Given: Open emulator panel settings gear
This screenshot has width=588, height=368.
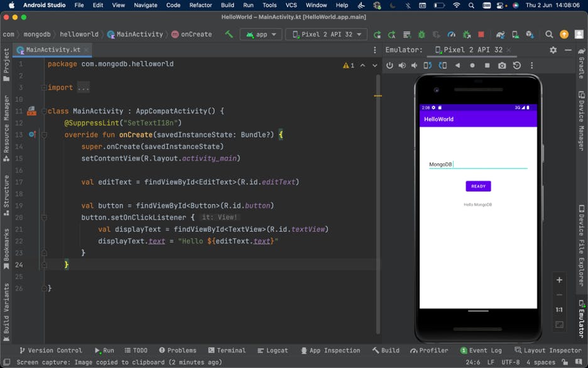Looking at the screenshot, I should coord(553,50).
